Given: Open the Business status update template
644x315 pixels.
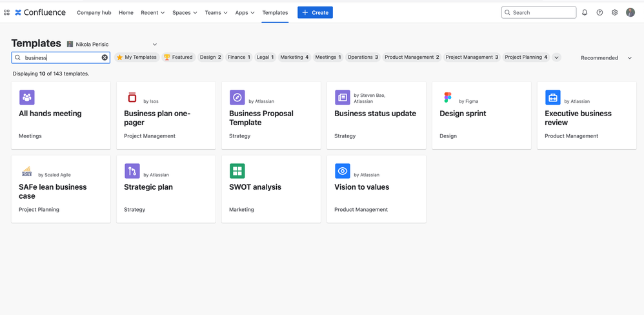Looking at the screenshot, I should point(376,116).
